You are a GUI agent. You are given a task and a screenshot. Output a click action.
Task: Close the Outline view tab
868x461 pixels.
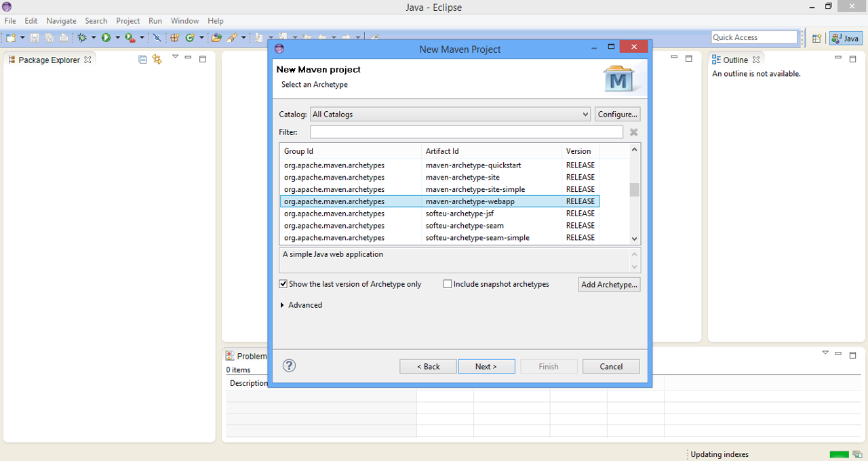point(756,60)
